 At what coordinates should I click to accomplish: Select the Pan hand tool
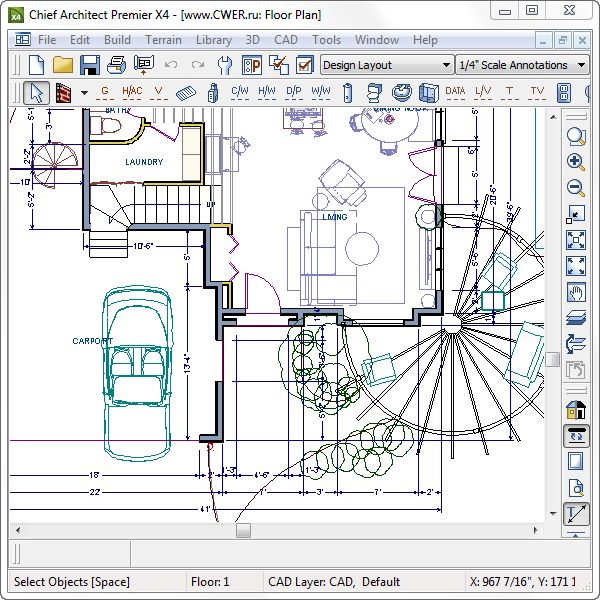click(576, 292)
